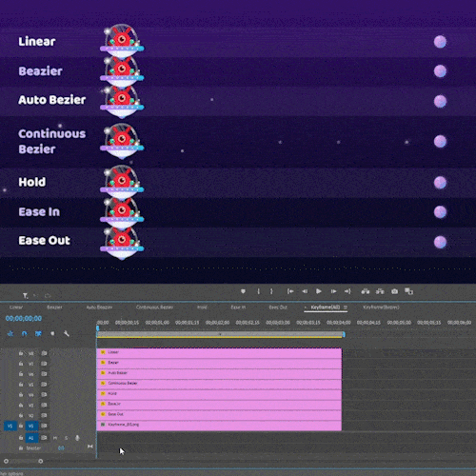Click the Mark In bracket icon
This screenshot has width=476, height=476.
[x=259, y=291]
